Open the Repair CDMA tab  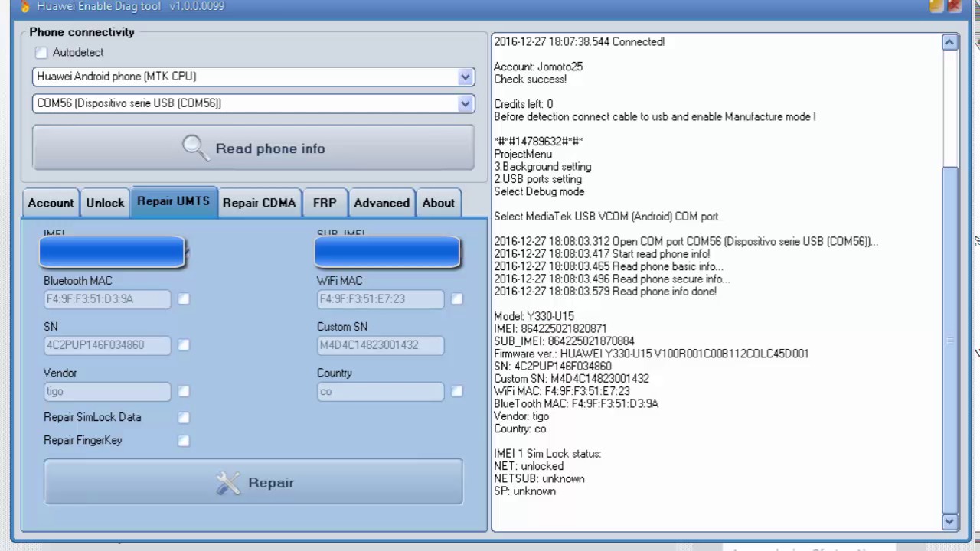259,203
